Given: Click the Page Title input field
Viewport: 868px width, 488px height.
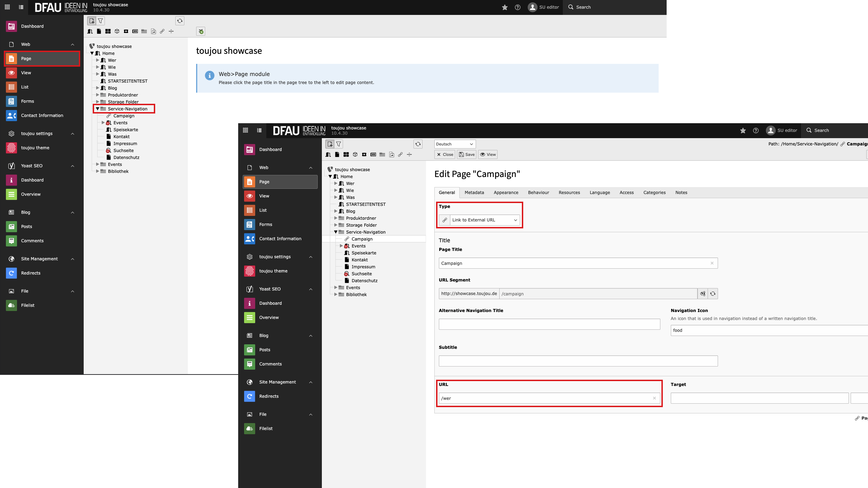Looking at the screenshot, I should coord(578,263).
